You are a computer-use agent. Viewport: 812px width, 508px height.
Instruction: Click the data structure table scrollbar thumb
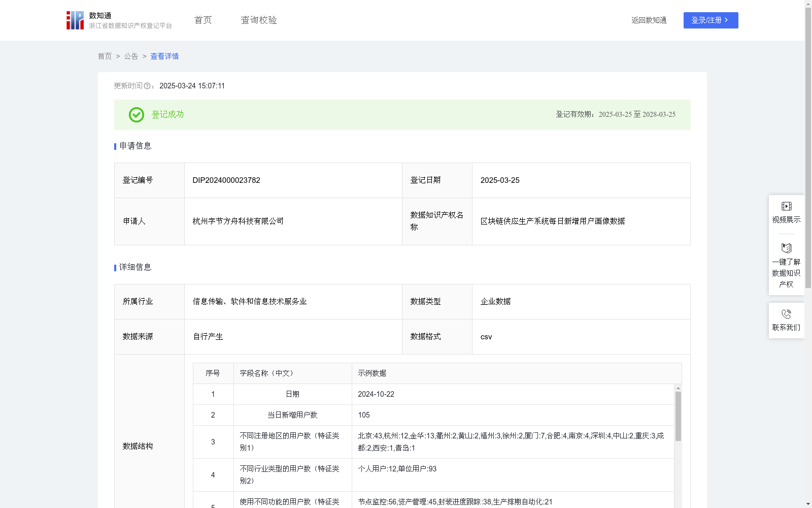[x=678, y=416]
